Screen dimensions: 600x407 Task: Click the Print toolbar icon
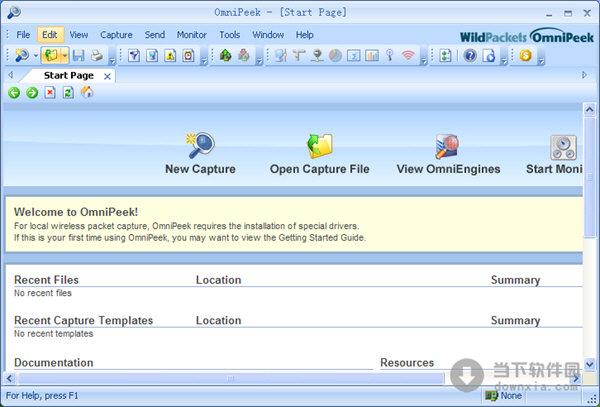pos(96,56)
